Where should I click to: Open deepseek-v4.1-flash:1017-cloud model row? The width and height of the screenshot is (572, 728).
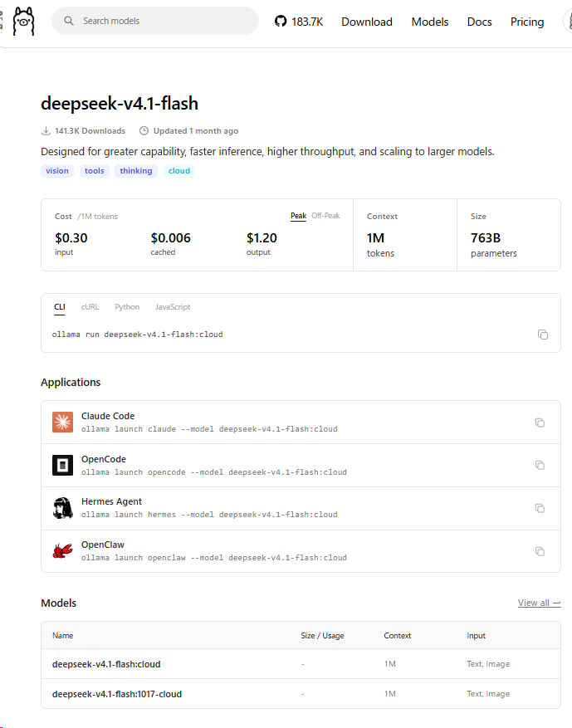tap(301, 694)
